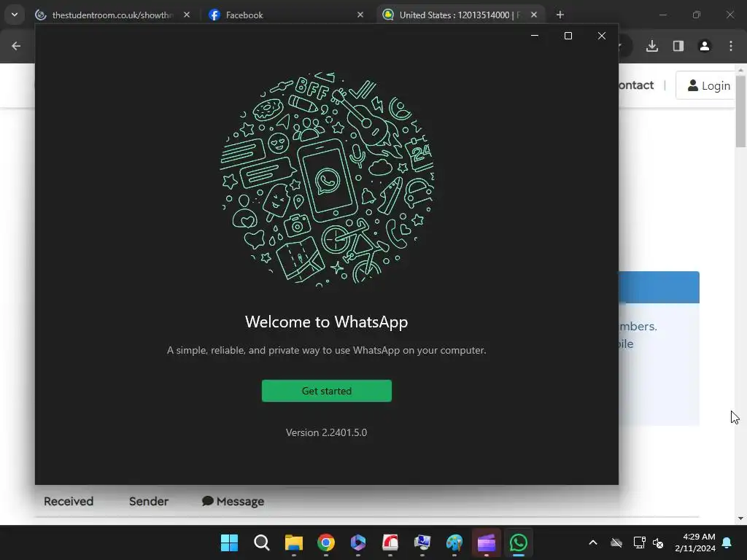Screen dimensions: 747x560
Task: Open Windows taskbar Search
Action: [x=262, y=542]
